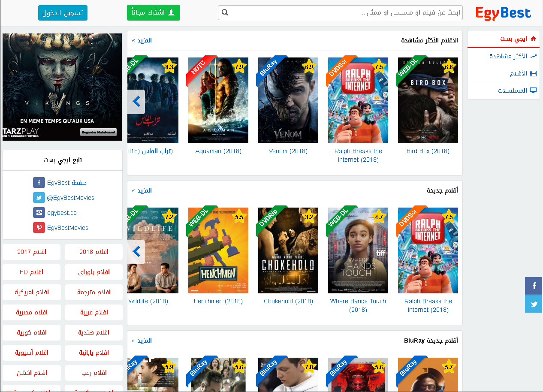The image size is (543, 392).
Task: Click floating Twitter share button
Action: pos(534,304)
